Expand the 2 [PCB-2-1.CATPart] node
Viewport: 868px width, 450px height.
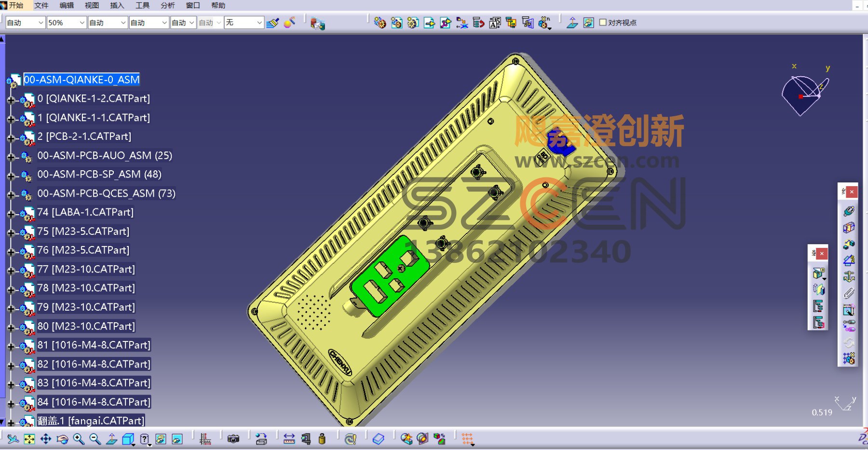click(11, 138)
